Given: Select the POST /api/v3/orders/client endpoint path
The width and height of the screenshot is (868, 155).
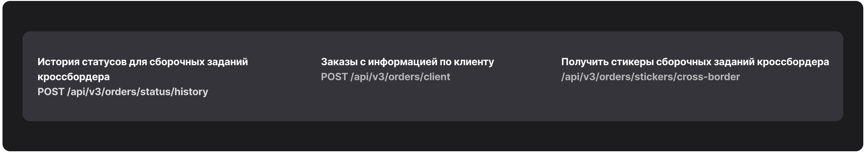Looking at the screenshot, I should tap(385, 77).
